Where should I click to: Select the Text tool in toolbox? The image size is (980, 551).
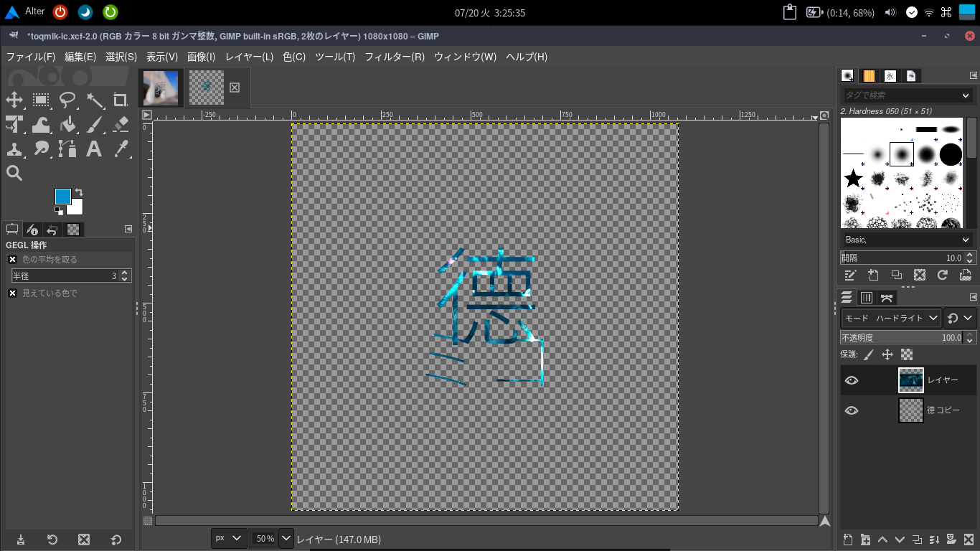[x=94, y=149]
